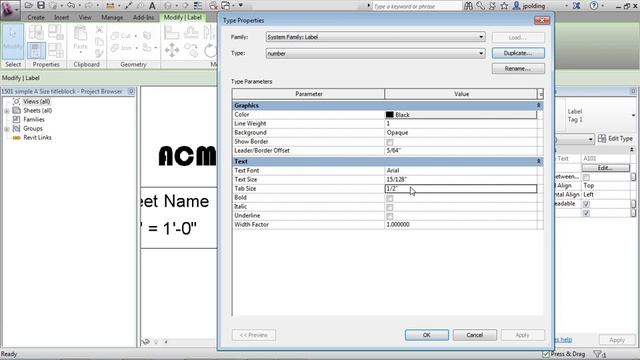Open the Create ribbon tab

pos(36,18)
